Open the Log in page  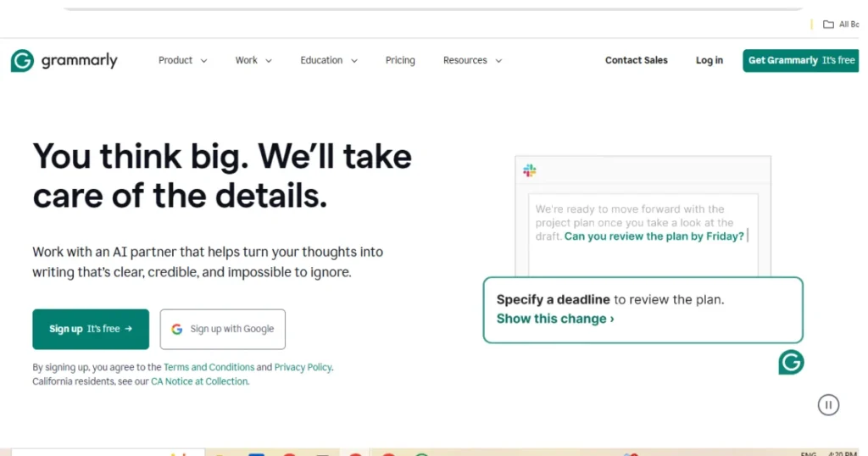[x=709, y=60]
